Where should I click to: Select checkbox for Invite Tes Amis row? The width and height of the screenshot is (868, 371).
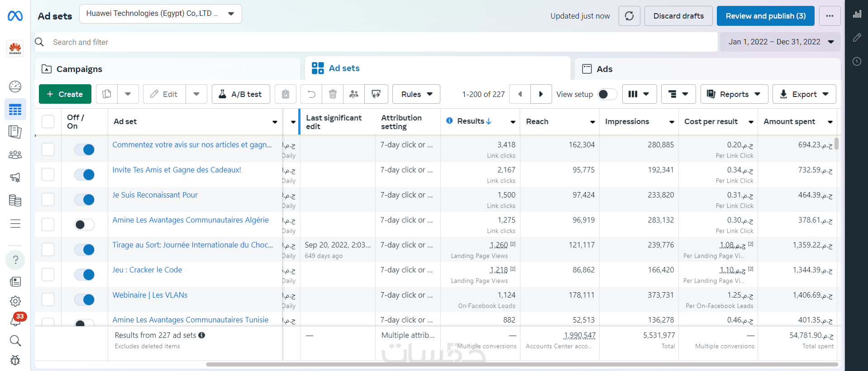point(48,174)
